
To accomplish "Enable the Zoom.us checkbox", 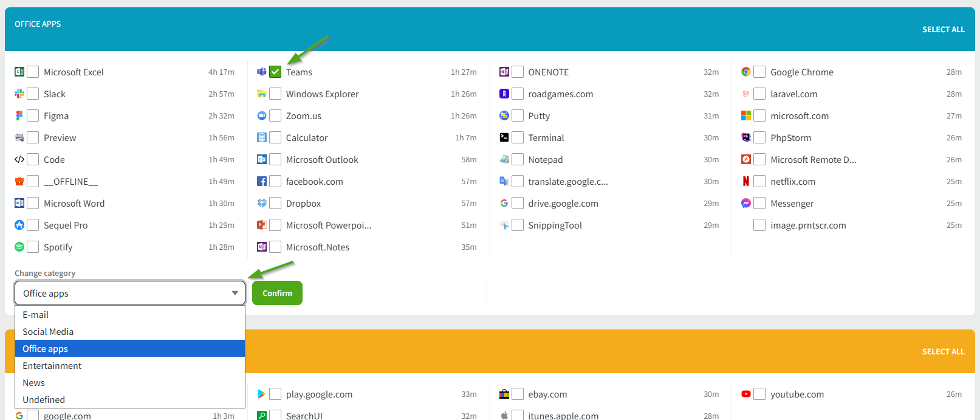I will (275, 115).
